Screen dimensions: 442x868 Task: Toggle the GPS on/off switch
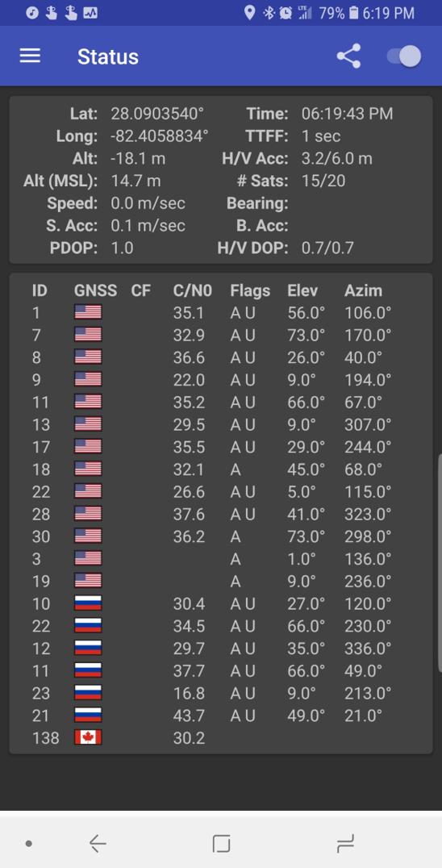pyautogui.click(x=404, y=56)
